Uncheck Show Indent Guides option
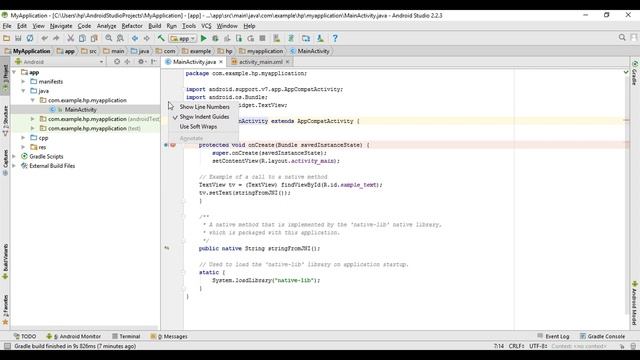The width and height of the screenshot is (640, 360). click(204, 117)
